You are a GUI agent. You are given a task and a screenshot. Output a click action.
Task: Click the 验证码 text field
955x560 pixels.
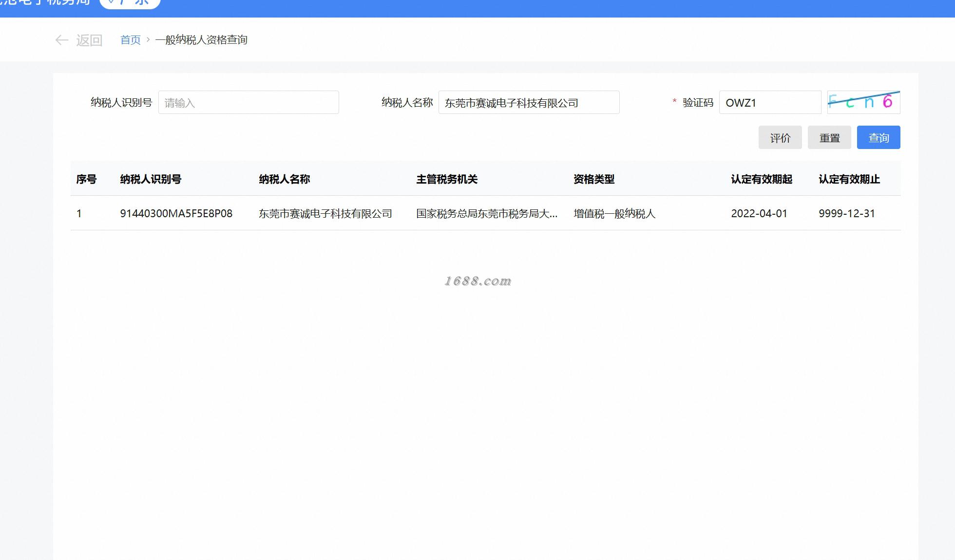[x=770, y=103]
